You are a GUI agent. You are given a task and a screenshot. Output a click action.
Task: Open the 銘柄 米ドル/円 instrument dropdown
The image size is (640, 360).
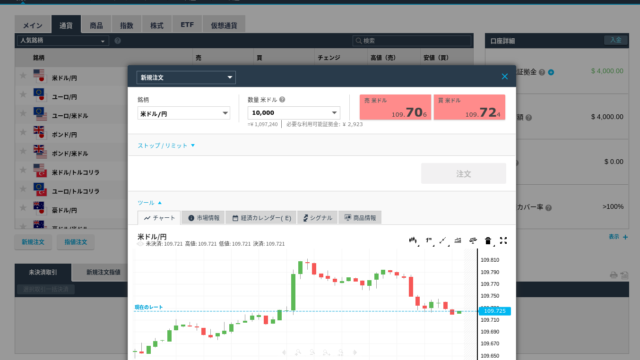point(184,113)
